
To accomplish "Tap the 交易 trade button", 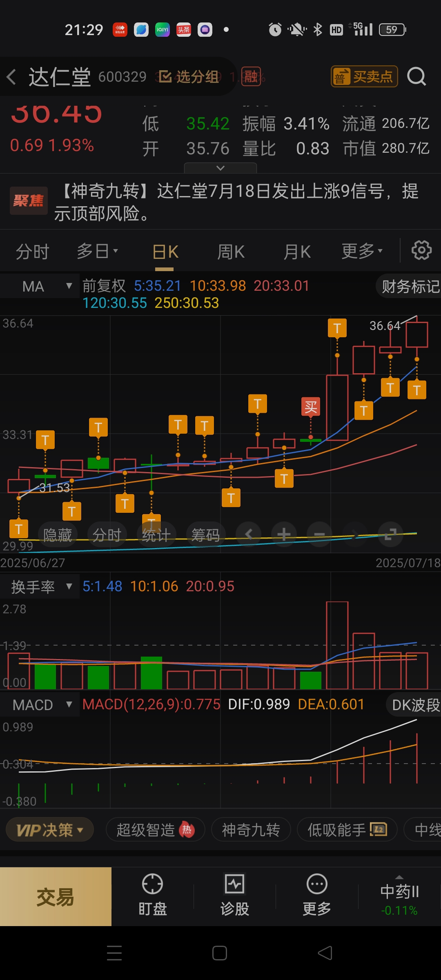I will click(56, 897).
